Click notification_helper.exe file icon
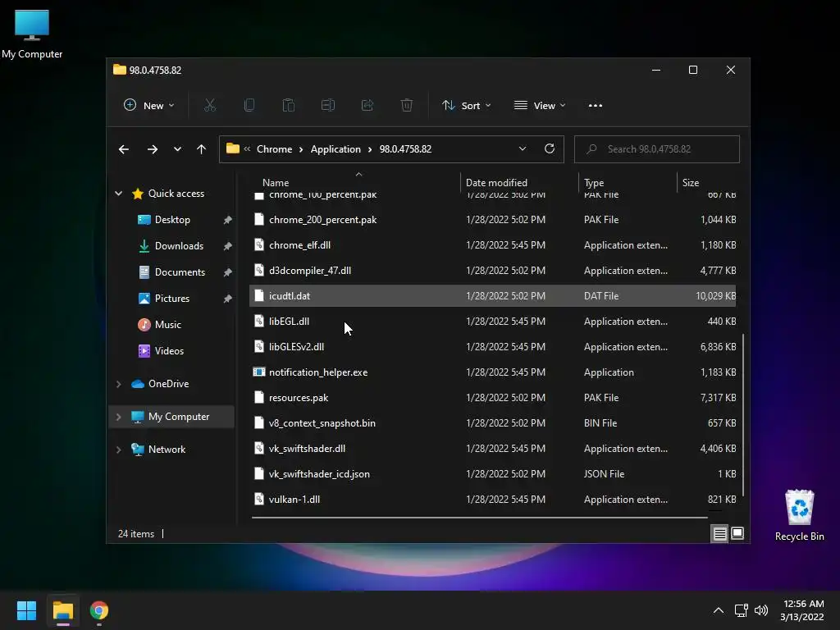Image resolution: width=840 pixels, height=630 pixels. click(x=258, y=372)
